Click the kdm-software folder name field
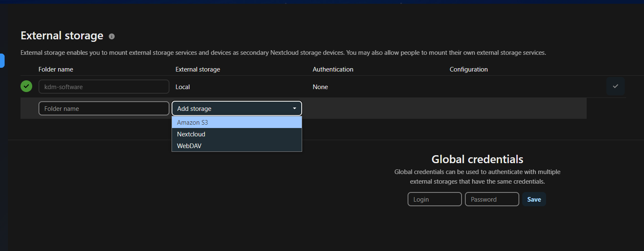 (x=104, y=87)
